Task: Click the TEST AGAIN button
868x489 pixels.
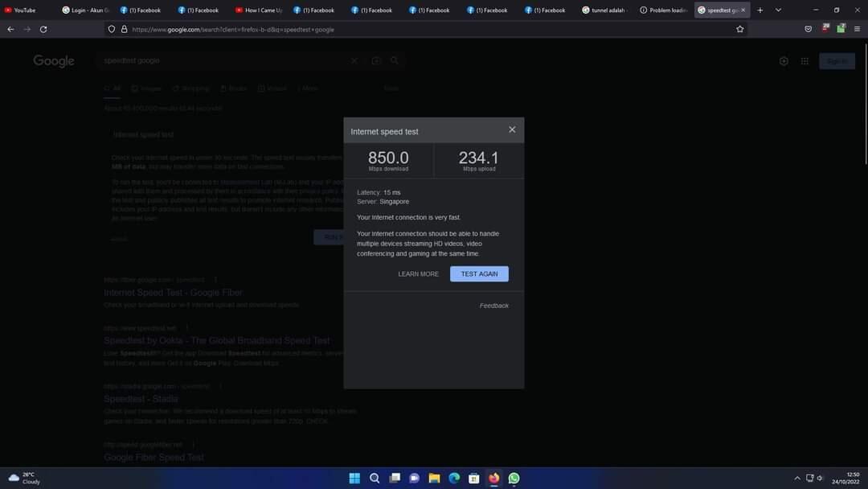Action: point(479,274)
